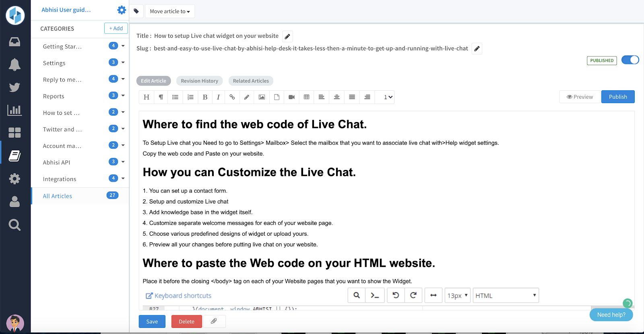644x334 pixels.
Task: Expand the Reports category arrow
Action: (x=123, y=95)
